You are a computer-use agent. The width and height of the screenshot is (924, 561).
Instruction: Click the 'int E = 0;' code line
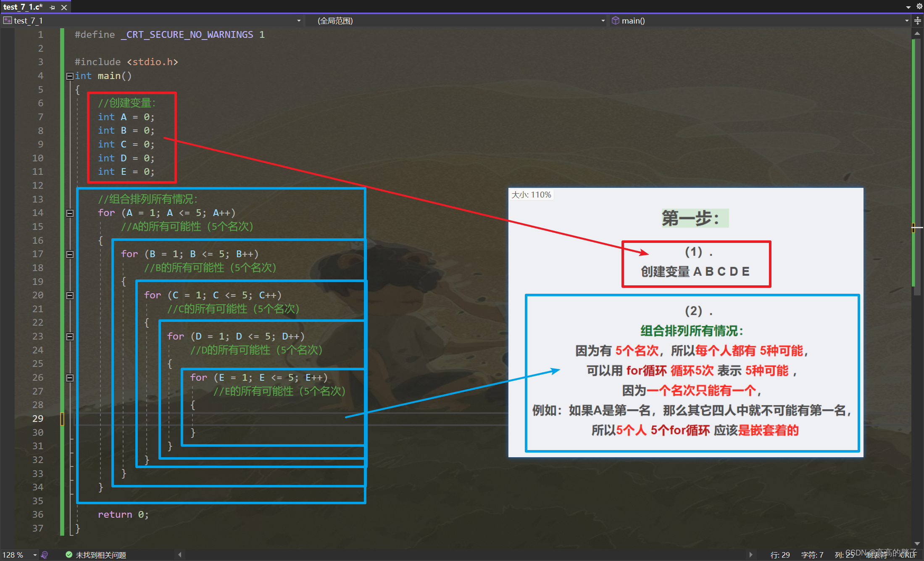coord(126,171)
